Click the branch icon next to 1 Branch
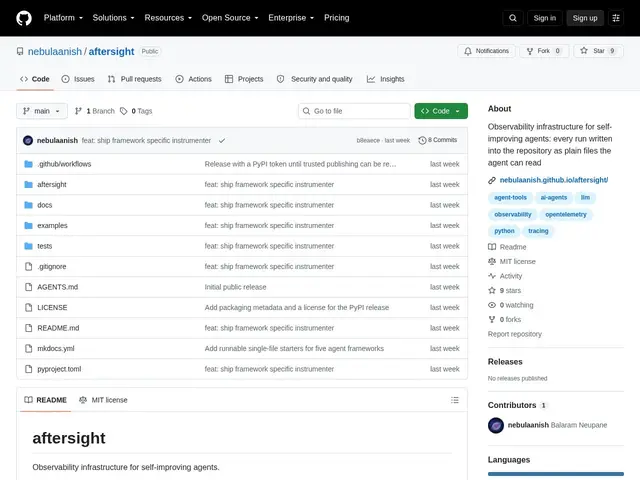The height and width of the screenshot is (480, 640). click(78, 111)
